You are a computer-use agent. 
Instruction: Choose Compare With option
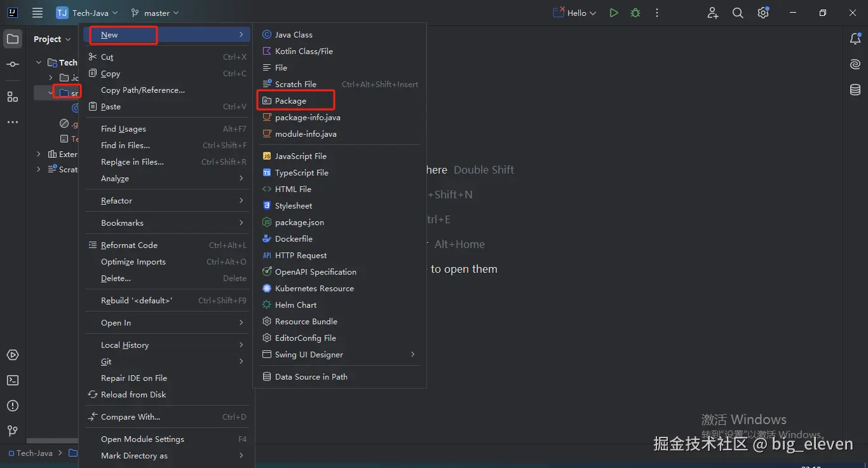click(x=167, y=416)
